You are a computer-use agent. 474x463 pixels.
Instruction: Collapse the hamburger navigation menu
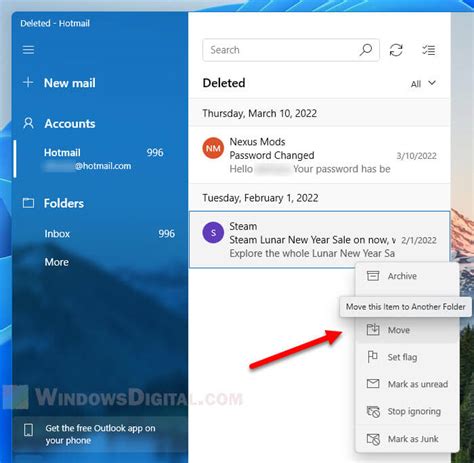(28, 50)
